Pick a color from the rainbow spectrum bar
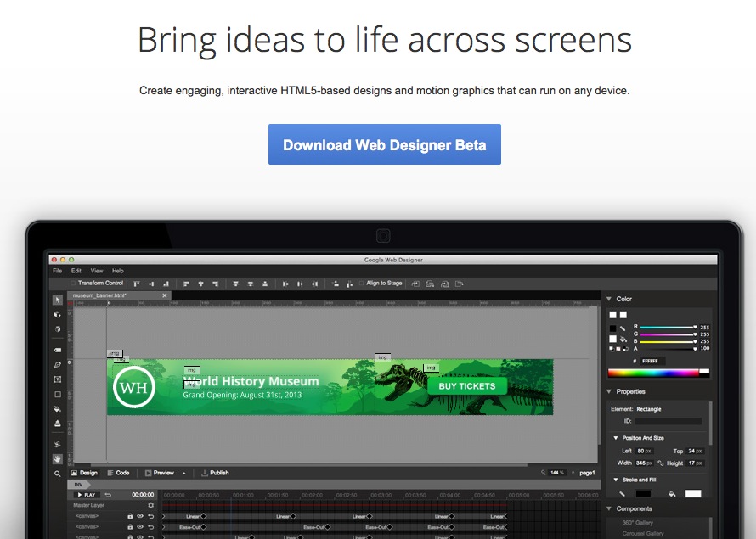Screen dimensions: 756x539 (652, 372)
